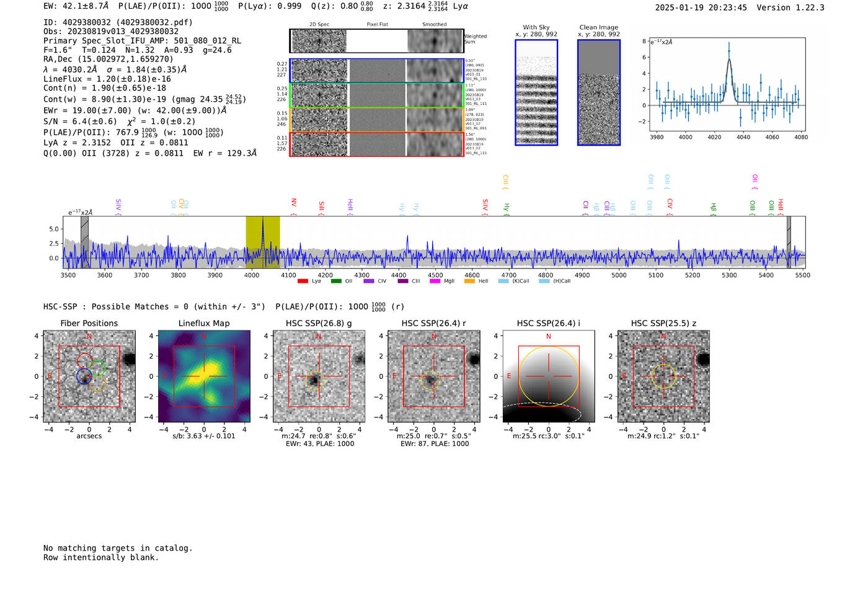Click the magenta MgII legend swatch
The image size is (868, 591).
click(x=435, y=281)
